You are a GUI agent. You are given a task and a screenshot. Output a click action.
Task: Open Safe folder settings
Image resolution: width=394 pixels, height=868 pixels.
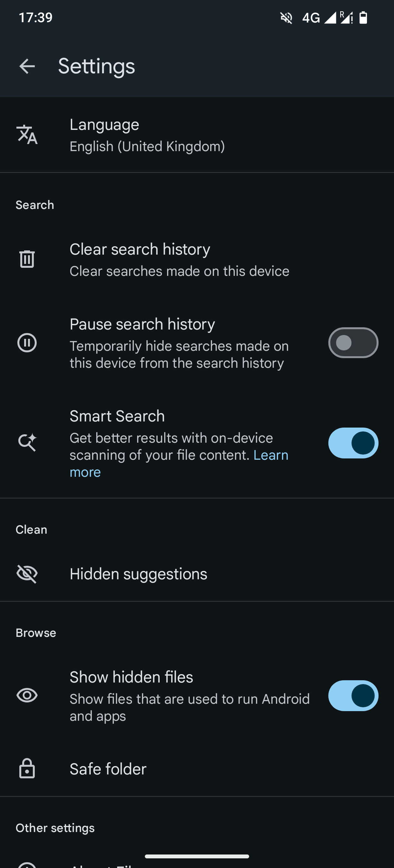pyautogui.click(x=108, y=769)
